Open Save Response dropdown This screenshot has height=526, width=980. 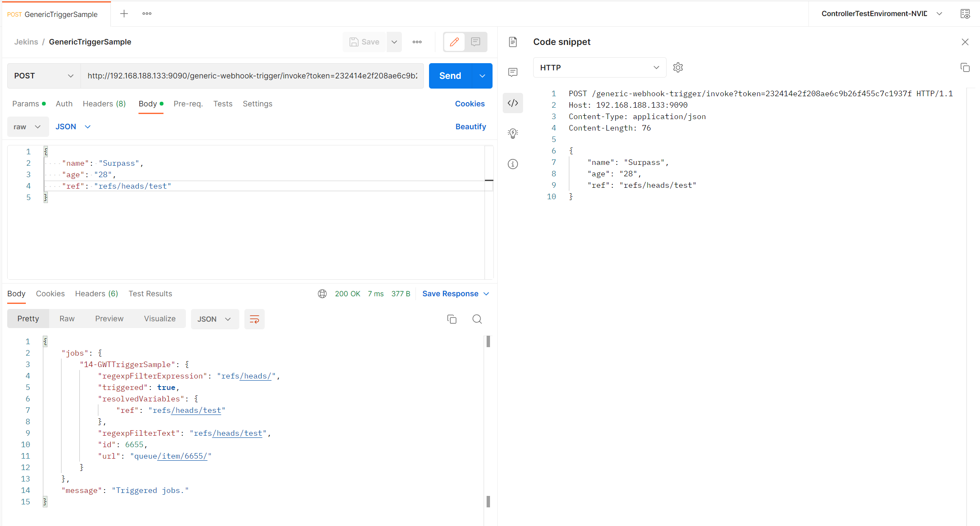click(x=456, y=294)
